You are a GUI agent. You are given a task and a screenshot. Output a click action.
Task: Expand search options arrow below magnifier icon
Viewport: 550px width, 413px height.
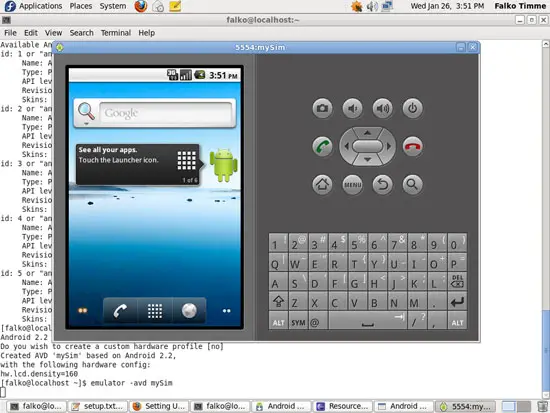pos(86,124)
